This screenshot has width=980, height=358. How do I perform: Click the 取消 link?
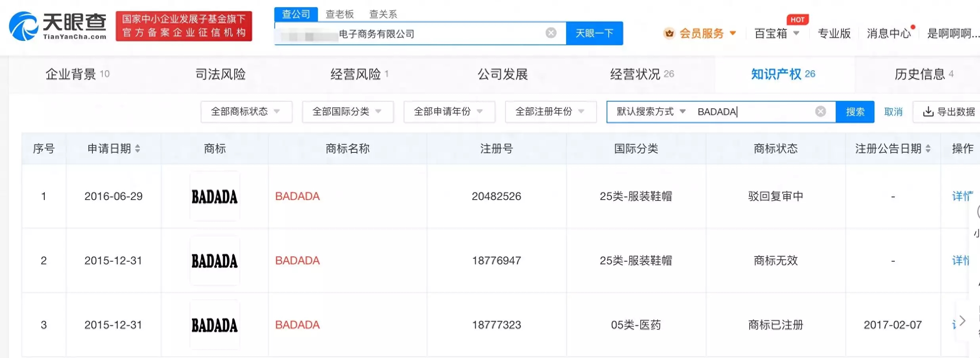[893, 112]
